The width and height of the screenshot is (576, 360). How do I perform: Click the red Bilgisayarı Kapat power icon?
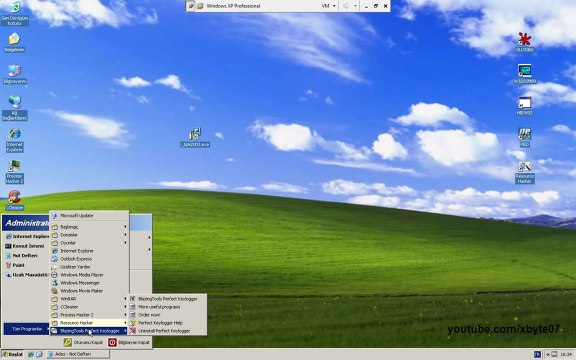click(112, 342)
